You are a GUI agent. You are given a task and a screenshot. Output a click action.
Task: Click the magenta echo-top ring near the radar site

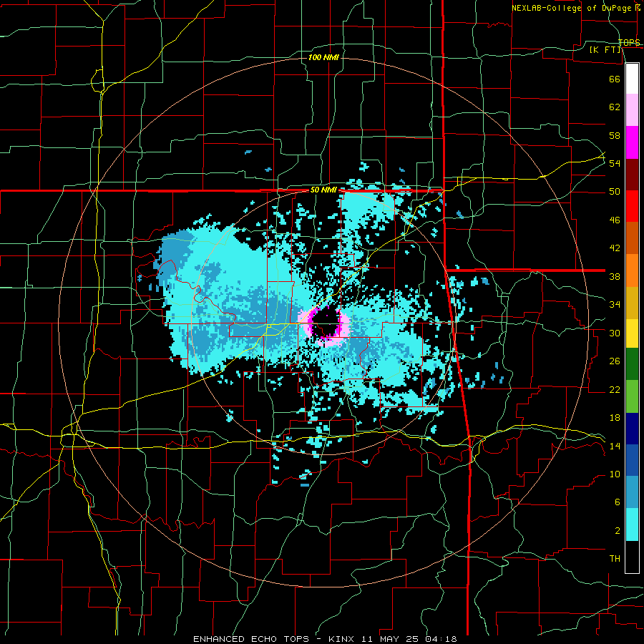[326, 327]
